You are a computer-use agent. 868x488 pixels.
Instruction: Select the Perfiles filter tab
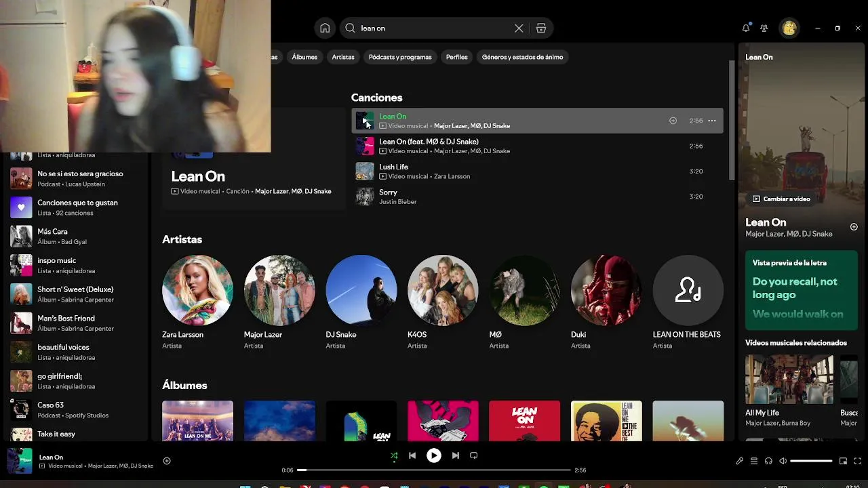457,57
